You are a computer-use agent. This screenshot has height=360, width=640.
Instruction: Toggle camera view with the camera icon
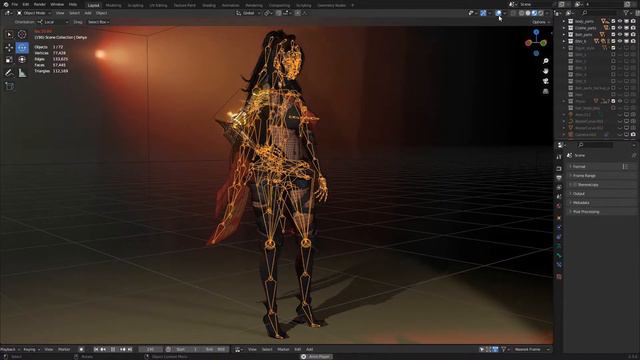coord(546,81)
